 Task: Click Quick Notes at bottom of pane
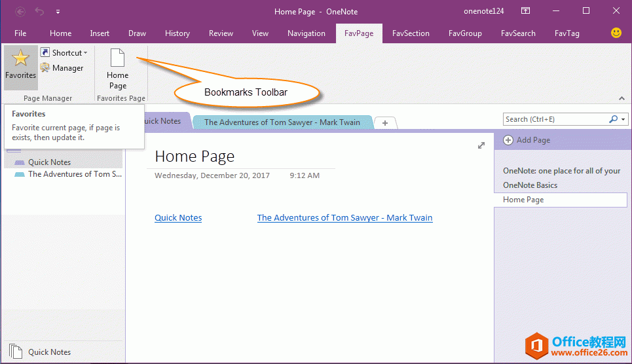(x=49, y=352)
